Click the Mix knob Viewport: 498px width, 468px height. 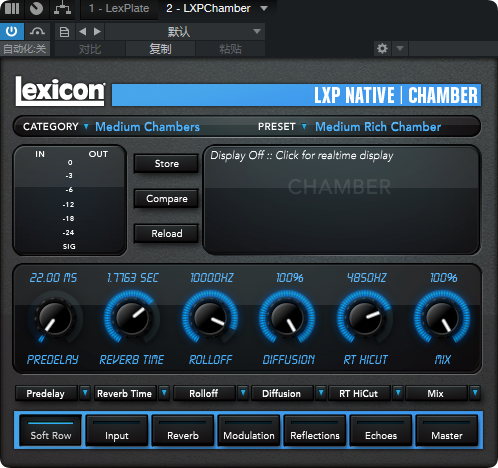tap(442, 317)
